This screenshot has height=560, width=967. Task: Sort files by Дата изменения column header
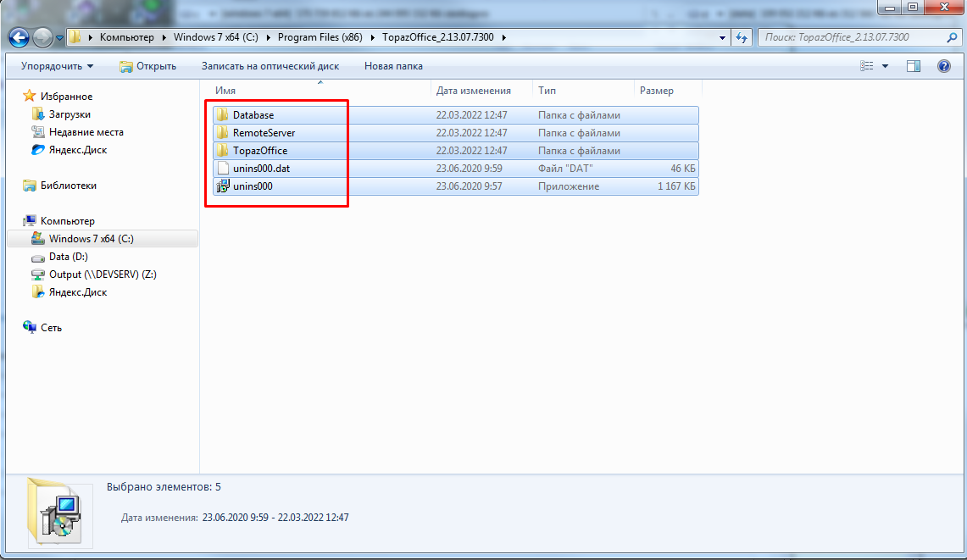[x=481, y=90]
